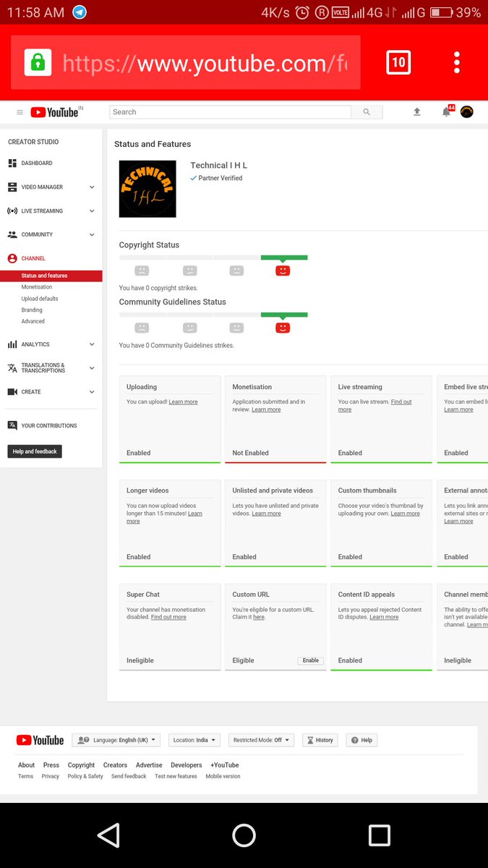This screenshot has width=488, height=868.
Task: Click Find out more link in Super Chat card
Action: pyautogui.click(x=168, y=617)
